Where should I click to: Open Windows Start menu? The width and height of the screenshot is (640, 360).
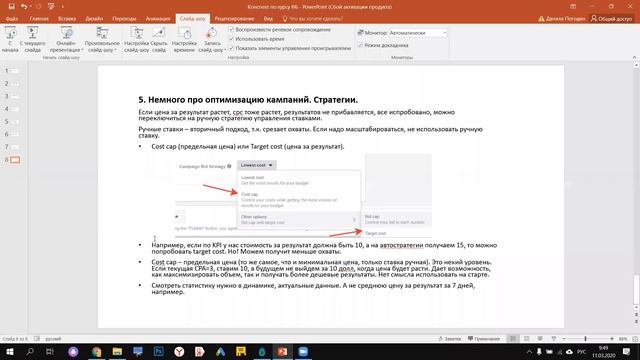pyautogui.click(x=10, y=351)
